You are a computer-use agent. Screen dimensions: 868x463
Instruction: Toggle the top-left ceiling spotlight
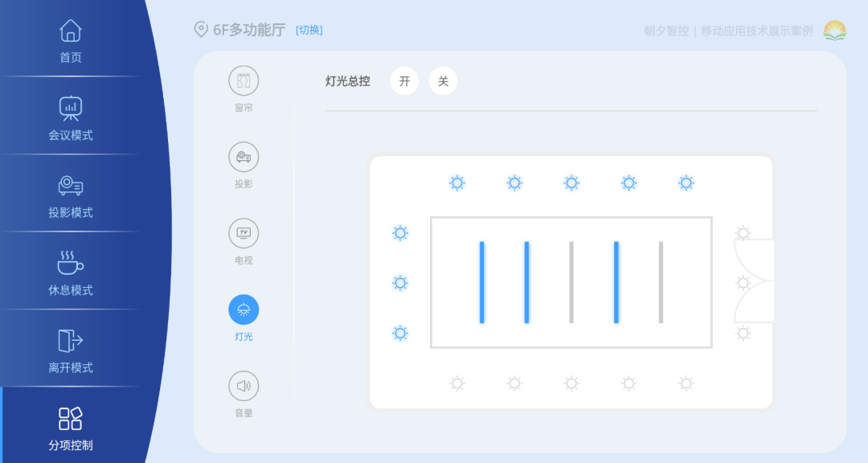(457, 182)
